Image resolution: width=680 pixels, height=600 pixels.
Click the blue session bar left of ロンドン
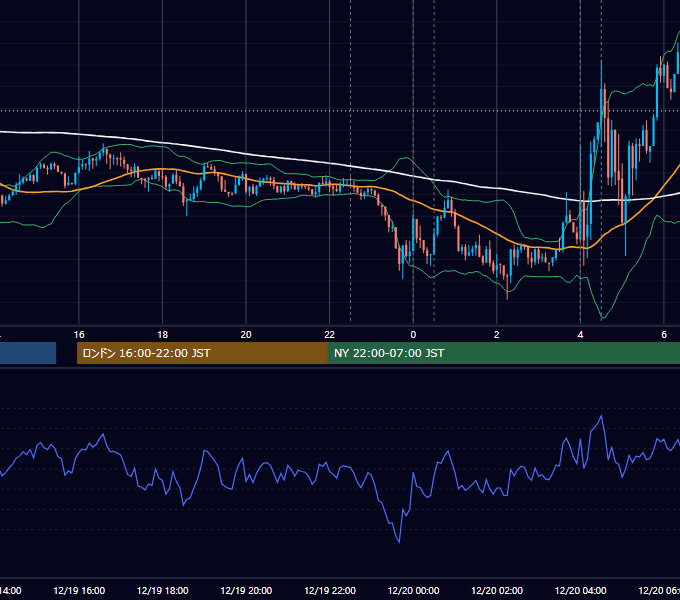[x=28, y=353]
